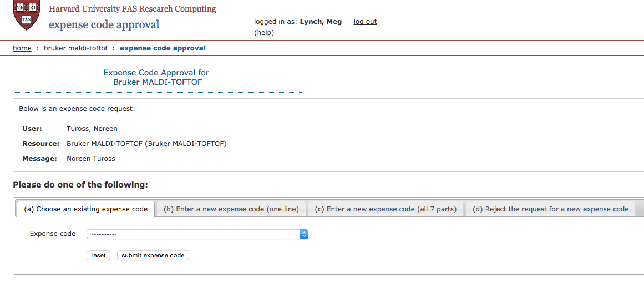Image resolution: width=644 pixels, height=283 pixels.
Task: Open the Enter a new expense code (all 7 parts) tab
Action: click(386, 209)
